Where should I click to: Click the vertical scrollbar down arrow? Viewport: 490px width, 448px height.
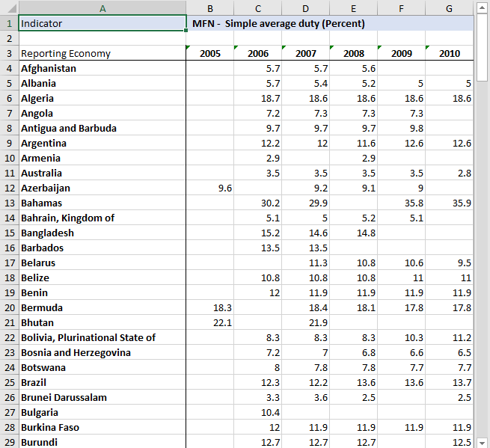pyautogui.click(x=483, y=441)
